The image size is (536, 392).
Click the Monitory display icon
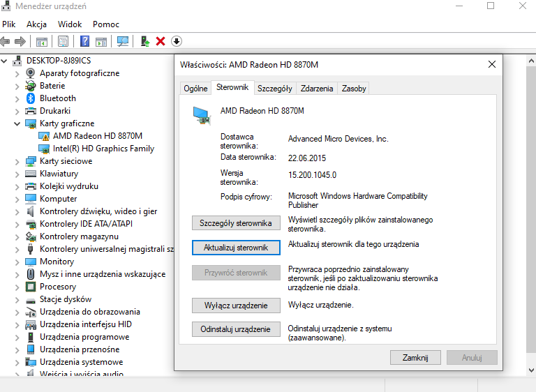(31, 262)
